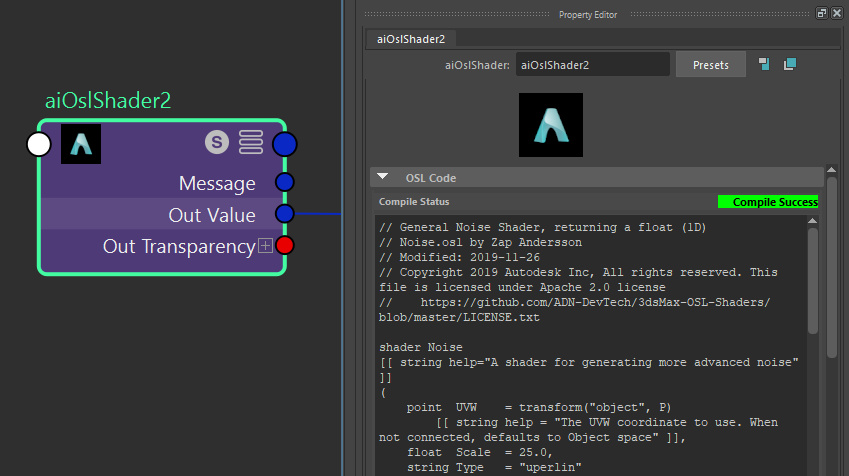Screen dimensions: 849x476
Task: Click the Message output port
Action: coord(284,182)
